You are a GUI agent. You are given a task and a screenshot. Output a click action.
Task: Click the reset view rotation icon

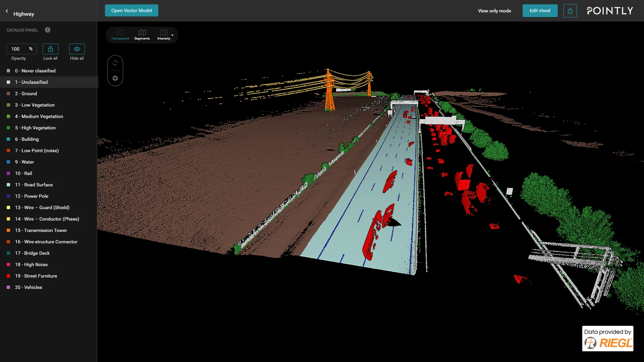[x=115, y=63]
